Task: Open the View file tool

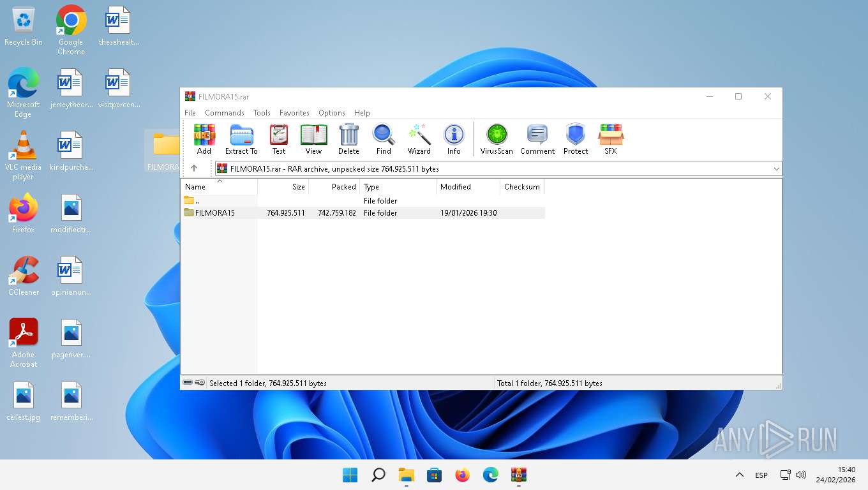Action: 313,139
